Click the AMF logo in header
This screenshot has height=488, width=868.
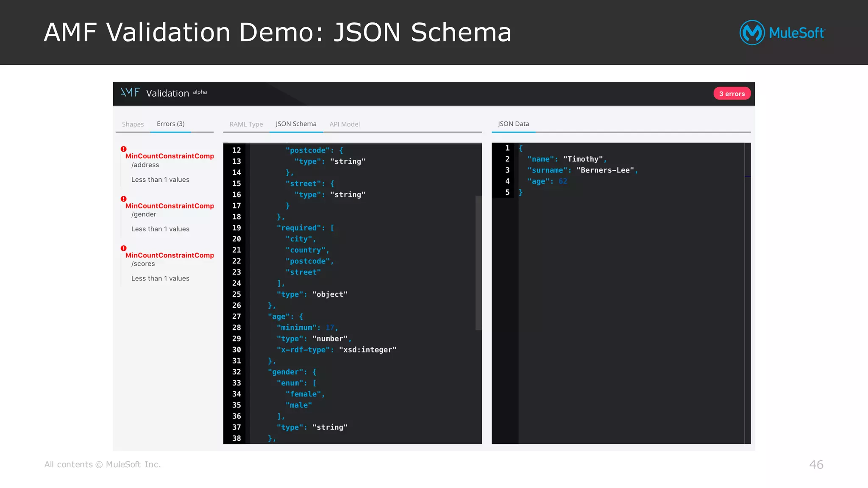click(x=130, y=92)
